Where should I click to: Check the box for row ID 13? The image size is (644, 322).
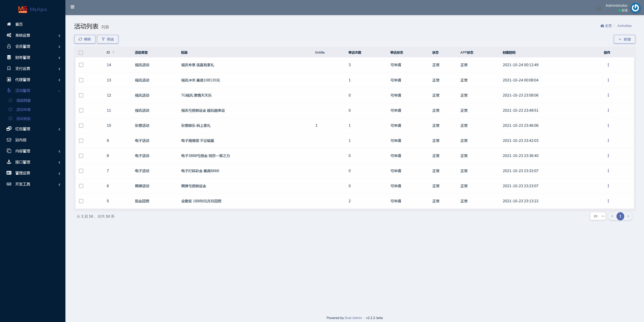[81, 80]
